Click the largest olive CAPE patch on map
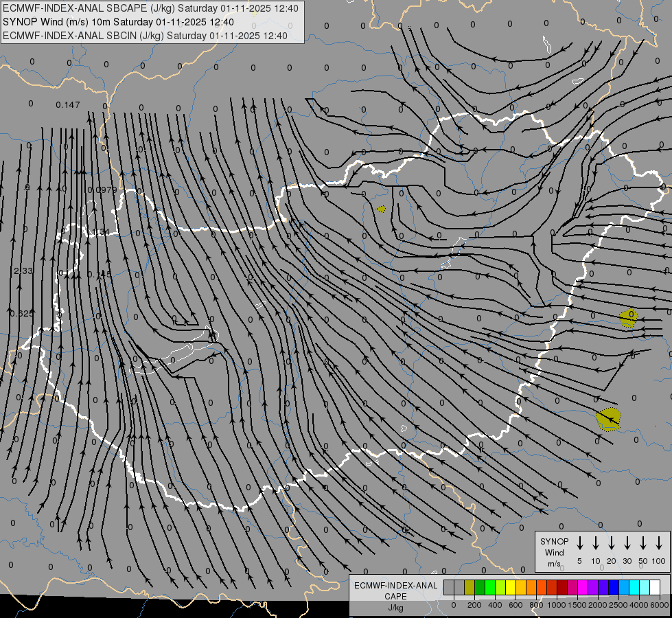The image size is (672, 618). (608, 418)
